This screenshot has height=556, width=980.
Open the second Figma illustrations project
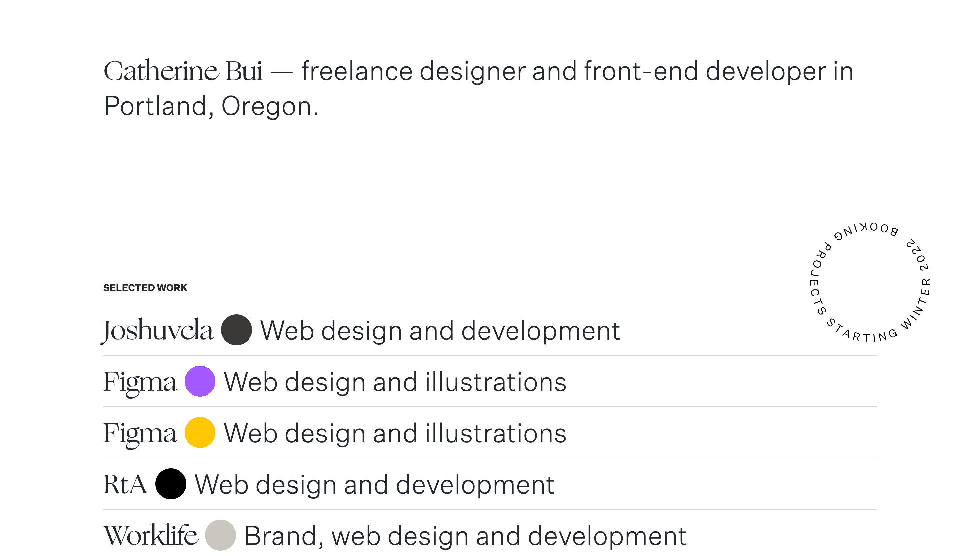coord(139,433)
